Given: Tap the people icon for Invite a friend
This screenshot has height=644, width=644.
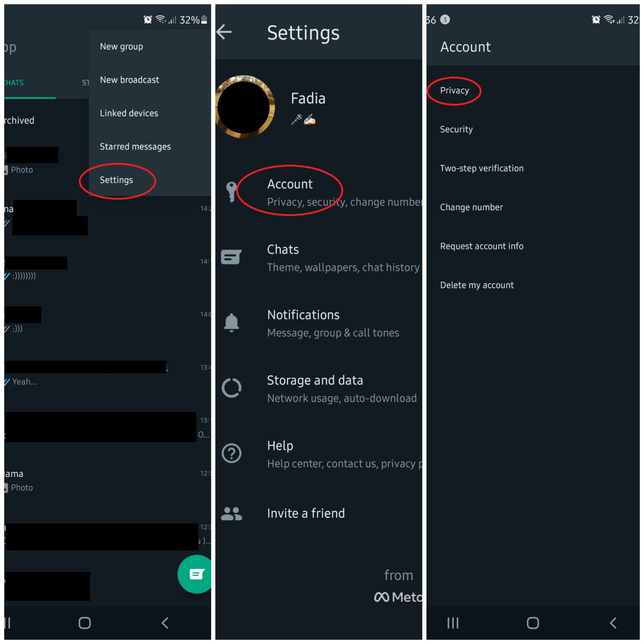Looking at the screenshot, I should tap(231, 513).
